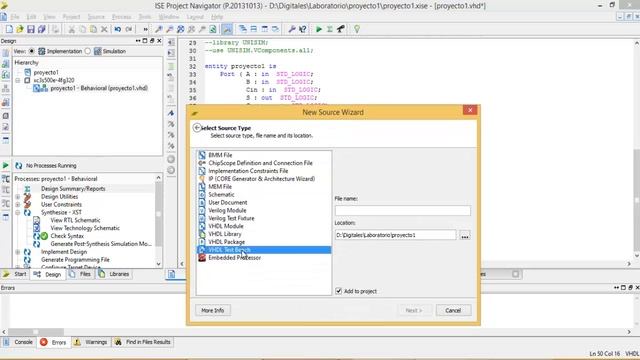Open the Project menu
This screenshot has height=360, width=640.
(x=71, y=17)
